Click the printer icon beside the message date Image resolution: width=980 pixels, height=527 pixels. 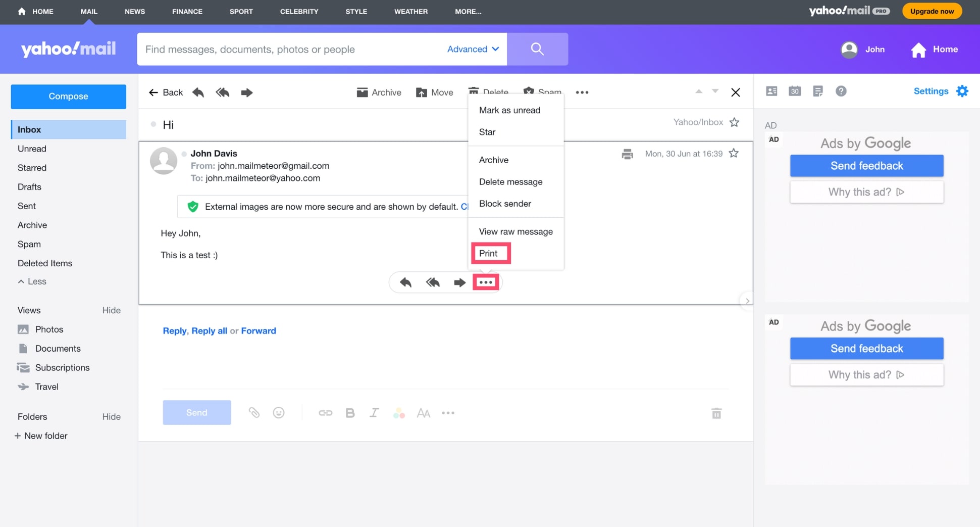pos(628,154)
